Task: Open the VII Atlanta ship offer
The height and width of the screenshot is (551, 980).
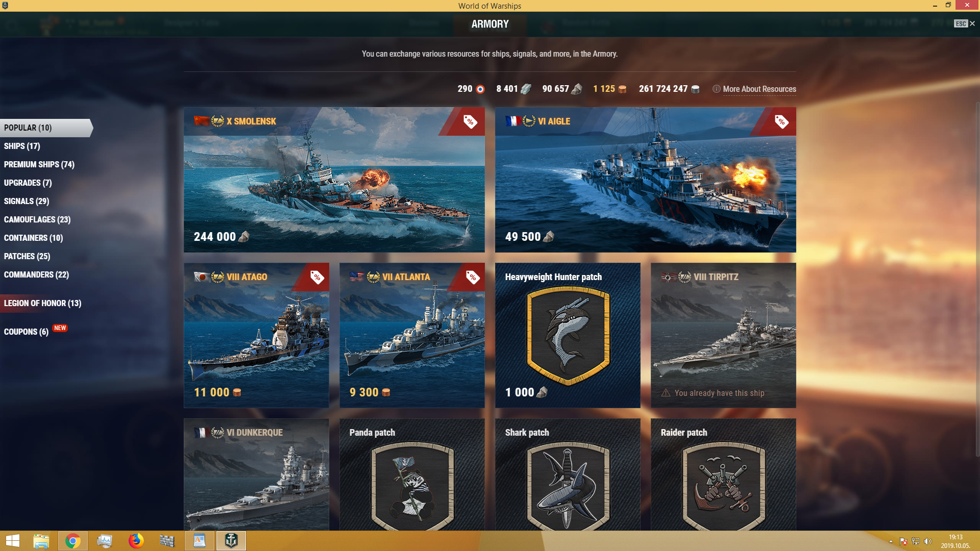Action: coord(412,335)
